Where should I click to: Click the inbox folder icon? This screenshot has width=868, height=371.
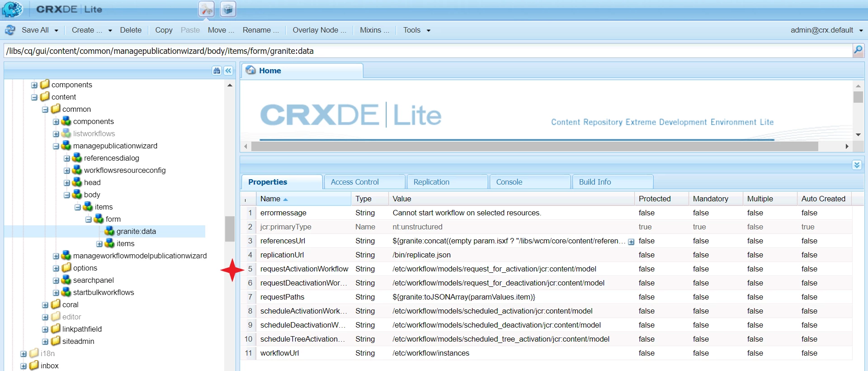33,366
